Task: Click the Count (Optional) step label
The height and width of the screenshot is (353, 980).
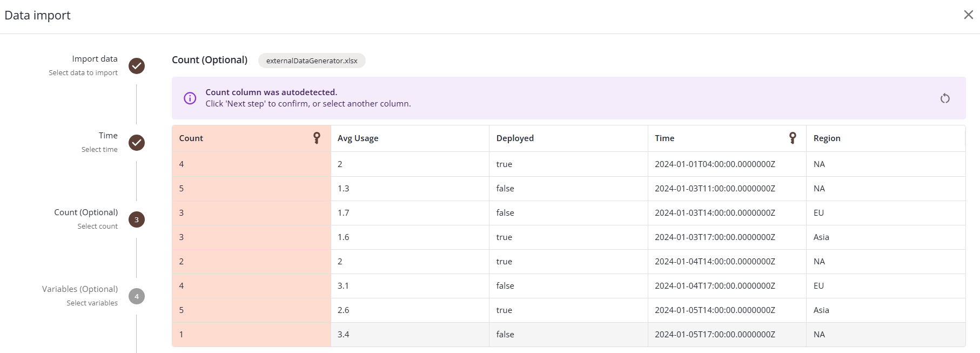Action: click(x=86, y=212)
